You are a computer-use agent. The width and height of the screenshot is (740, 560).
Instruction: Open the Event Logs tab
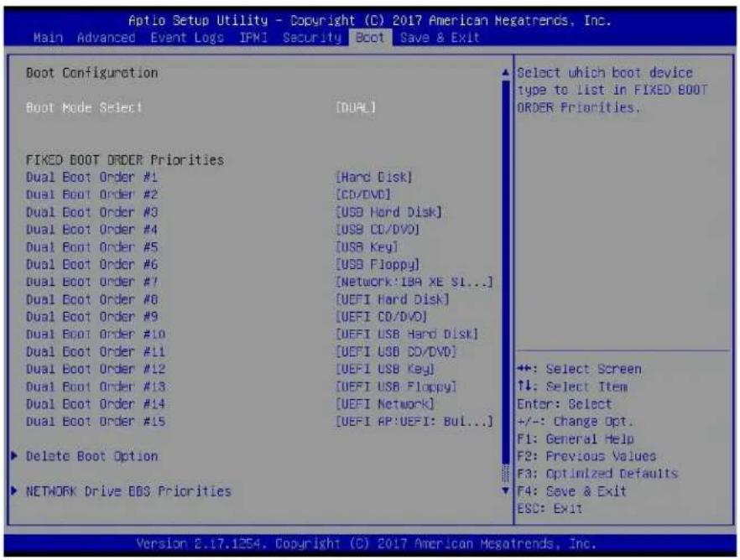pos(187,38)
